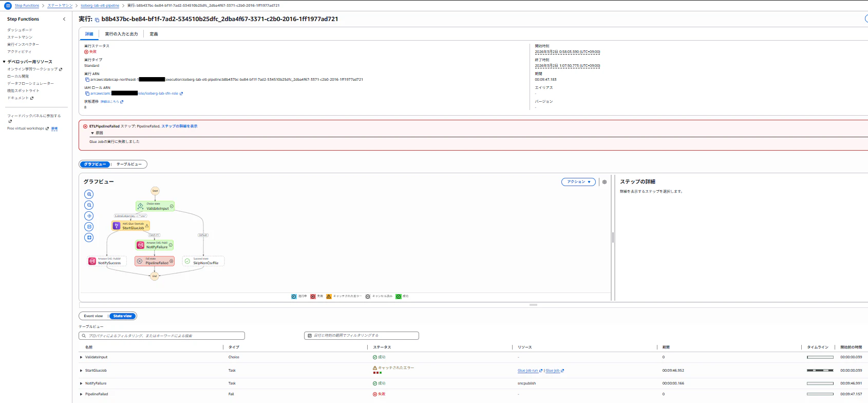Open 詳細はこちら link beside 状態遷移
The width and height of the screenshot is (868, 403).
coord(112,102)
